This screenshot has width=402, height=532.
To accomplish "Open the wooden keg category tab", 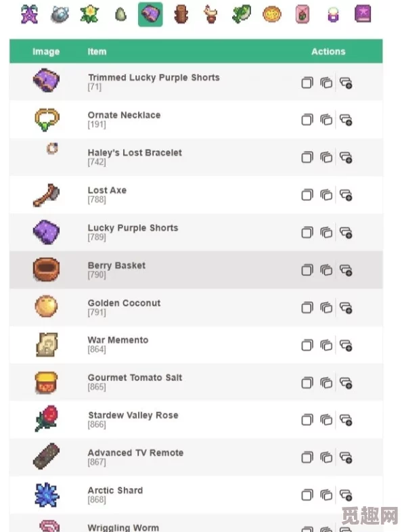I will click(x=181, y=15).
